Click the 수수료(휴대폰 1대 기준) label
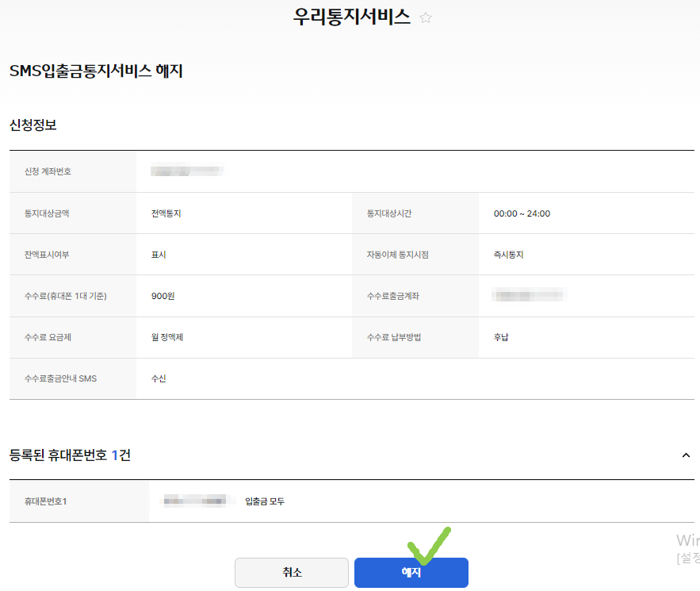The height and width of the screenshot is (591, 700). click(66, 296)
